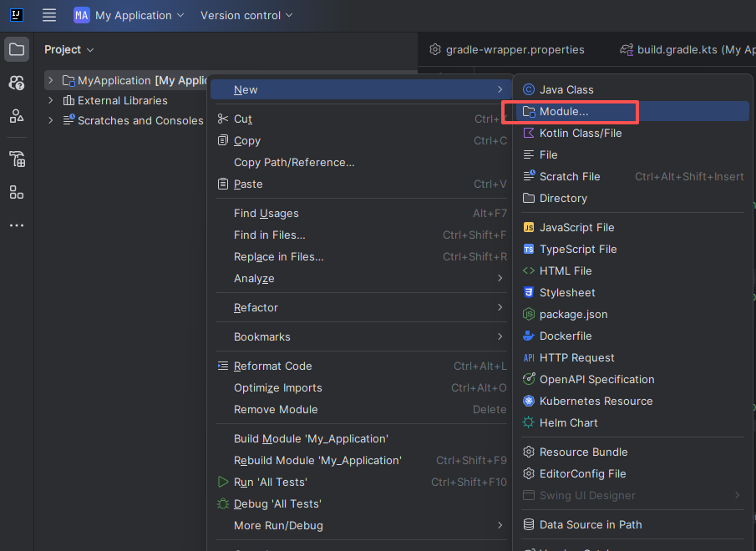This screenshot has height=551, width=756.
Task: Switch to gradle-wrapper.properties tab
Action: pos(507,49)
